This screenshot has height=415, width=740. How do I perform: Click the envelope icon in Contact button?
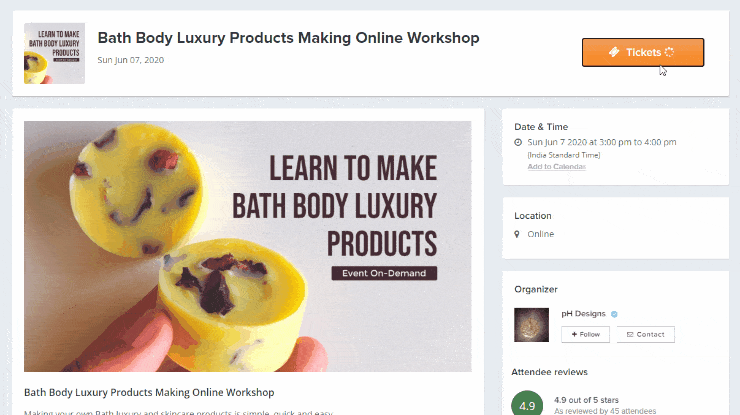pos(630,334)
